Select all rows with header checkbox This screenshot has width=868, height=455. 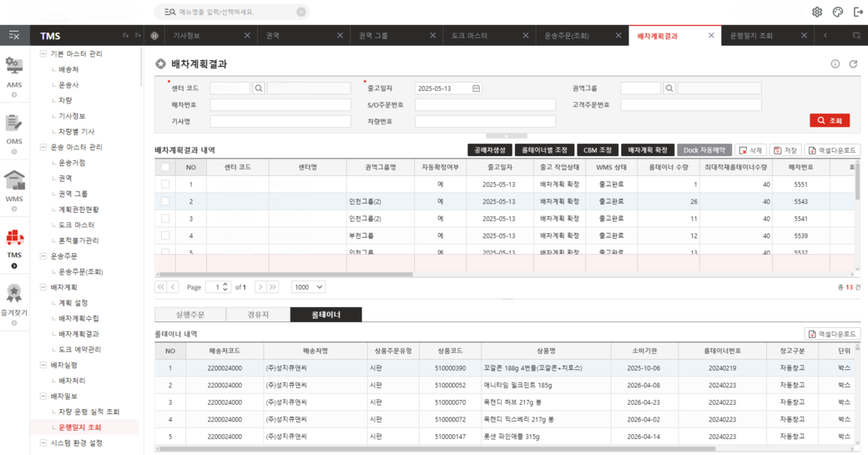tap(165, 167)
